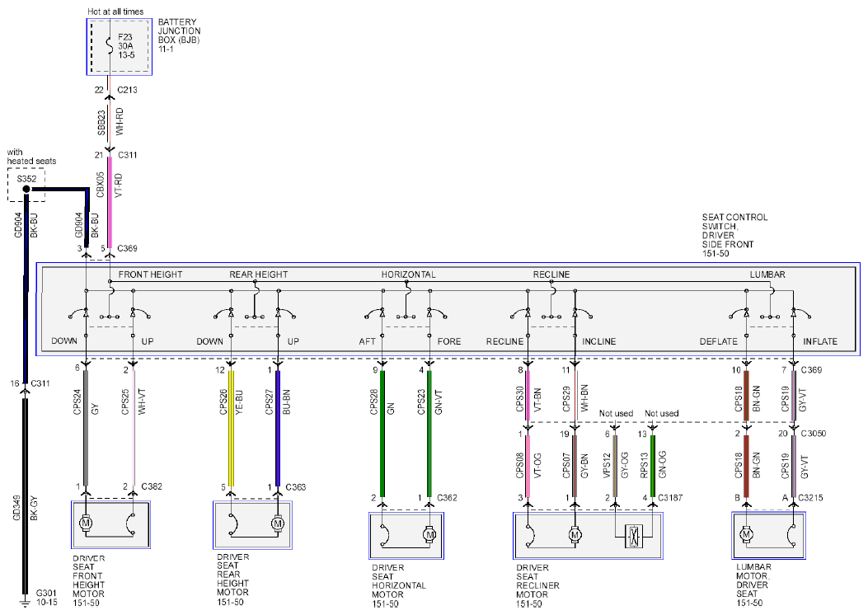This screenshot has height=615, width=868.
Task: Click LUMBAR MOTOR, DRIVER SEAT caption
Action: pos(753,585)
